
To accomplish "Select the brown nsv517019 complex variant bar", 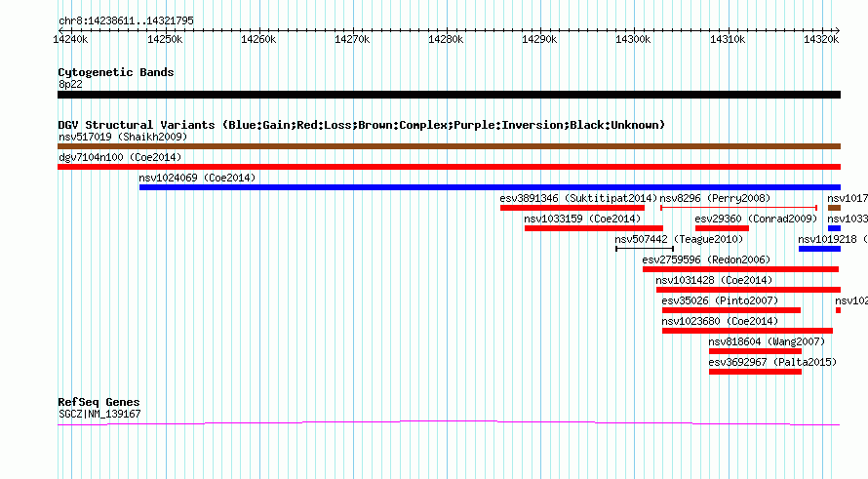I will [x=449, y=146].
